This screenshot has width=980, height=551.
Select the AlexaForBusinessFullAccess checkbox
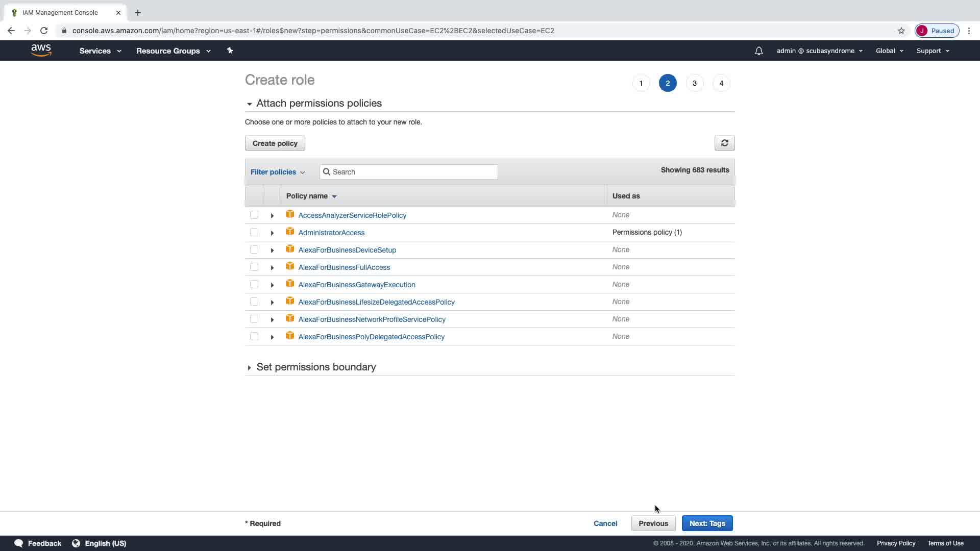(254, 267)
